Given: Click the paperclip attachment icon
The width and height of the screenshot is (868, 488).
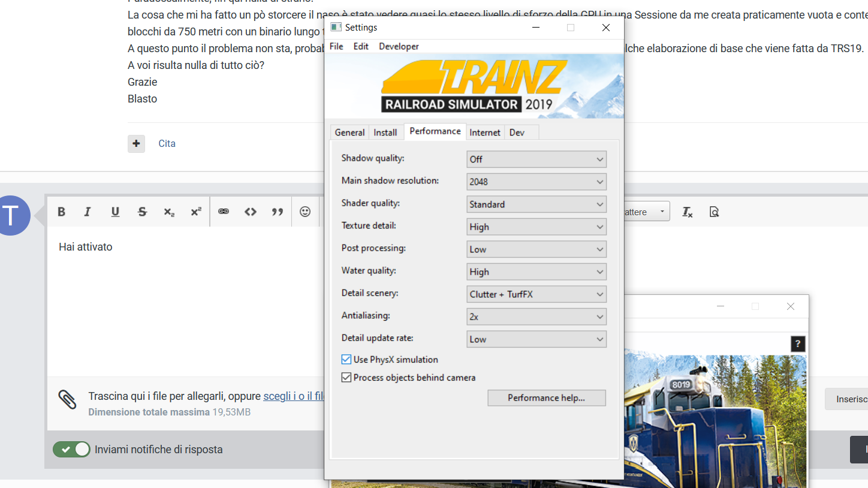Looking at the screenshot, I should (67, 399).
